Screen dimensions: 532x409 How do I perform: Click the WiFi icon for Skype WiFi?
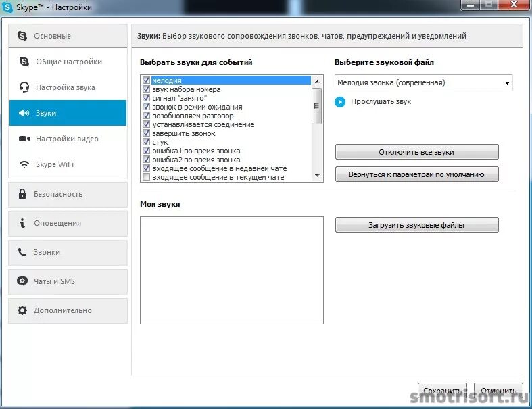(24, 164)
